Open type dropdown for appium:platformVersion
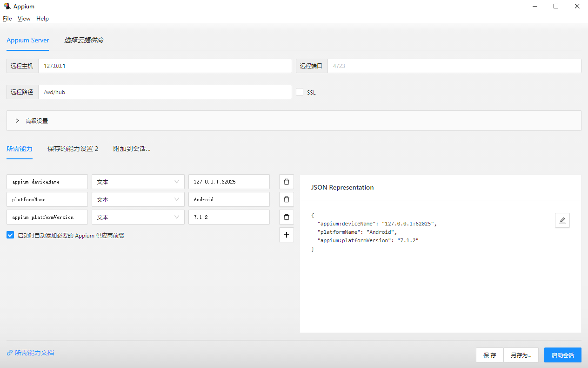 coord(138,217)
